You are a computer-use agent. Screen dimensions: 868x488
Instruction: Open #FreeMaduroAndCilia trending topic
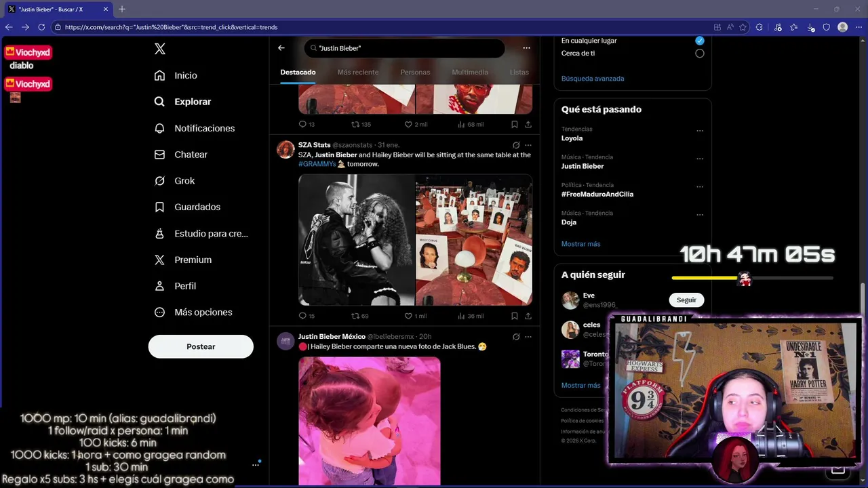tap(597, 195)
